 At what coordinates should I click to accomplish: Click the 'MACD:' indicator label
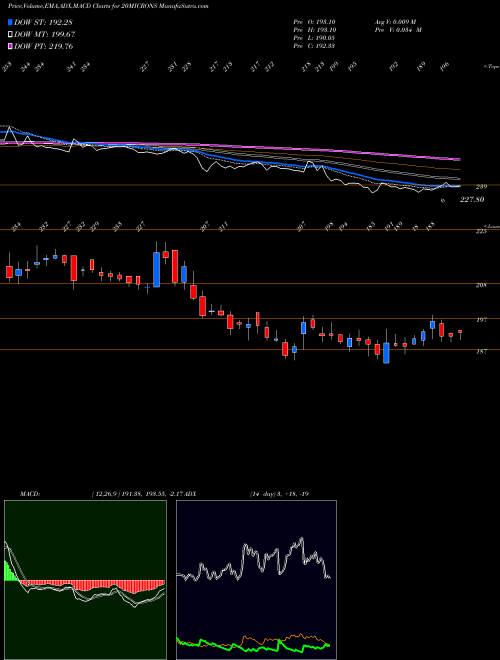[29, 494]
